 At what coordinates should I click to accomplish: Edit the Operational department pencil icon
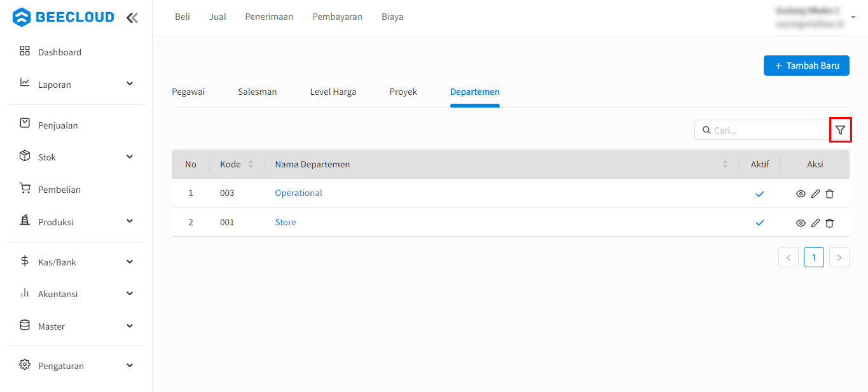[815, 193]
